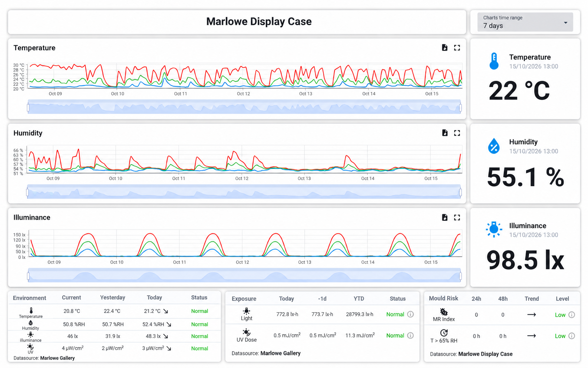This screenshot has width=588, height=368.
Task: Export the Illuminance chart data
Action: tap(445, 217)
